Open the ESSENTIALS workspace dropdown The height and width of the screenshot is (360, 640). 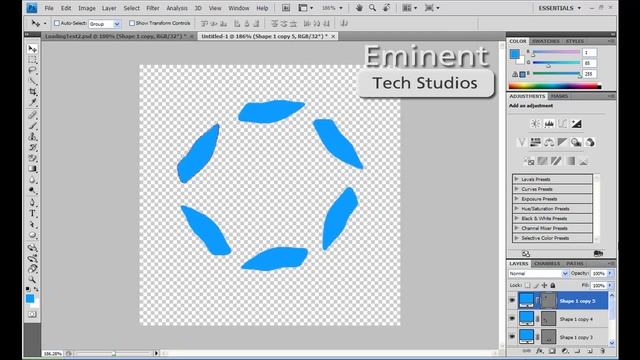point(559,8)
